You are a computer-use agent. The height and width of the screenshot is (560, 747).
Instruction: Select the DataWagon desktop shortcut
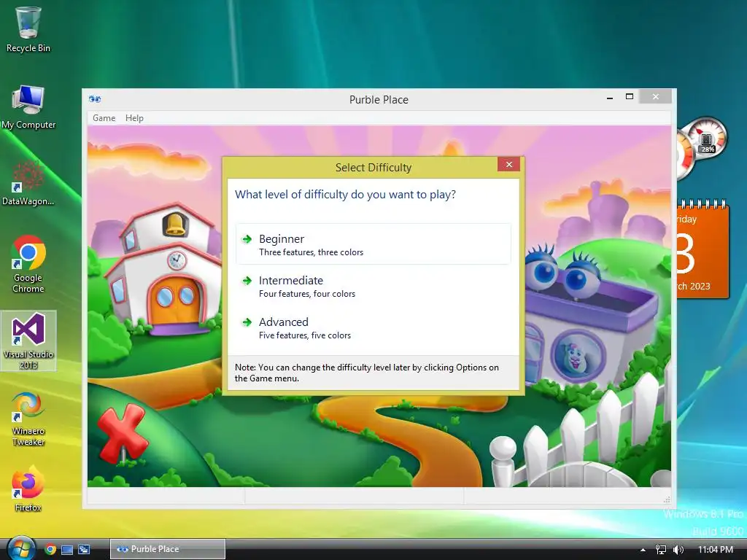click(28, 183)
